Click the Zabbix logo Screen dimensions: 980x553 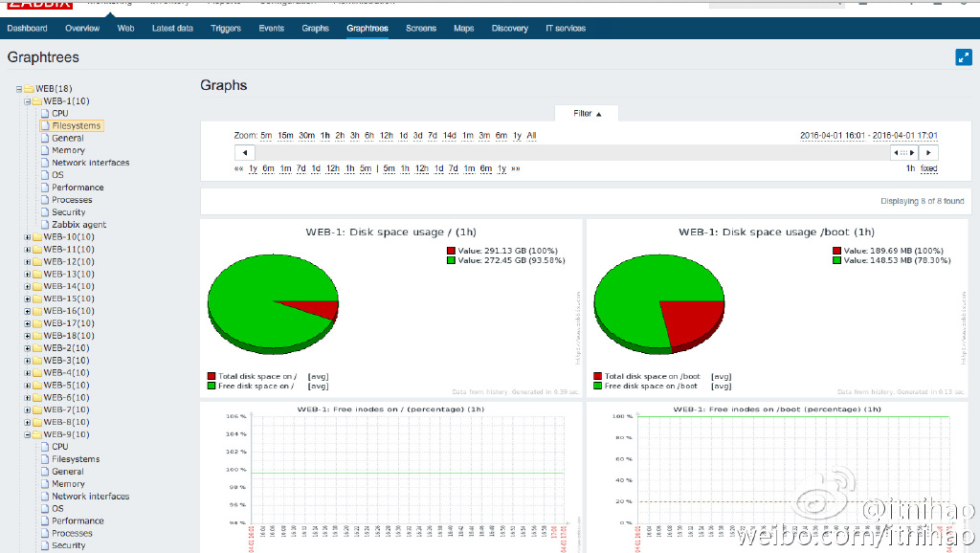pyautogui.click(x=40, y=4)
